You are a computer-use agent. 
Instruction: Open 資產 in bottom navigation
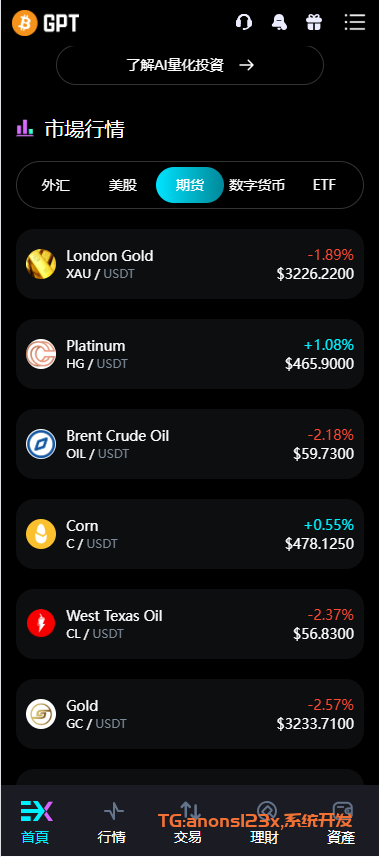point(341,821)
